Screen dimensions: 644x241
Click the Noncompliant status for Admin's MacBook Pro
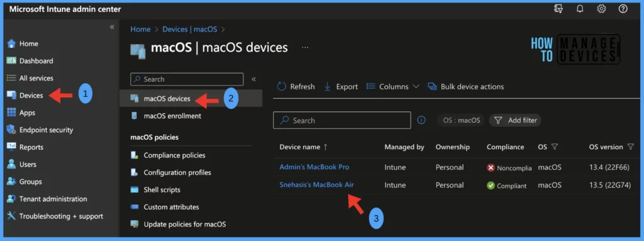pos(509,168)
